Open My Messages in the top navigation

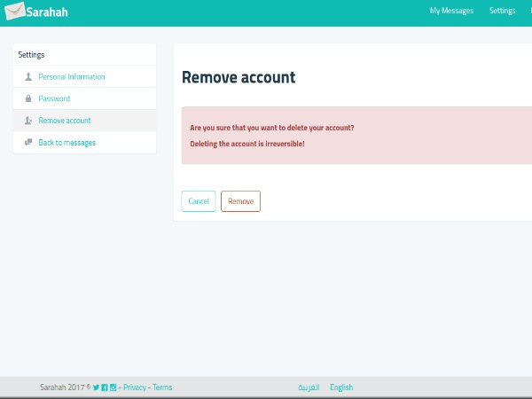point(451,12)
